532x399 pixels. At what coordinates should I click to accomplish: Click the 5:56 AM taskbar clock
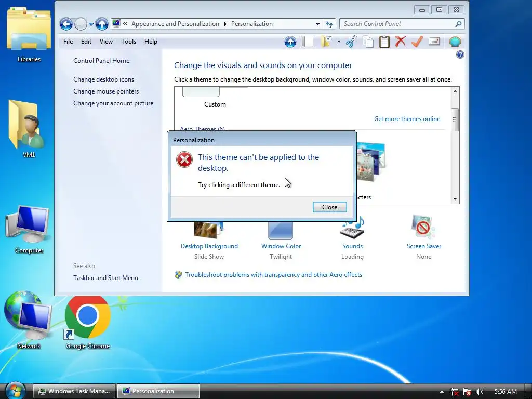point(505,392)
